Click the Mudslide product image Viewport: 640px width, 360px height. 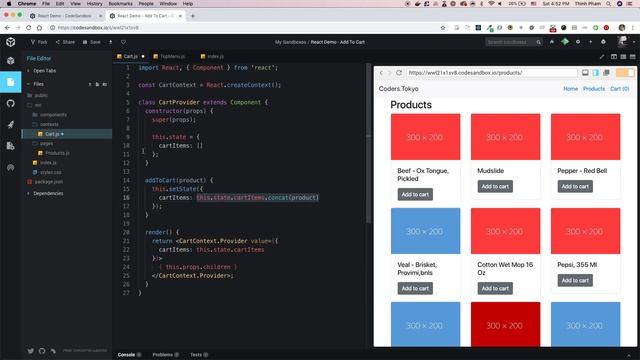pyautogui.click(x=505, y=137)
